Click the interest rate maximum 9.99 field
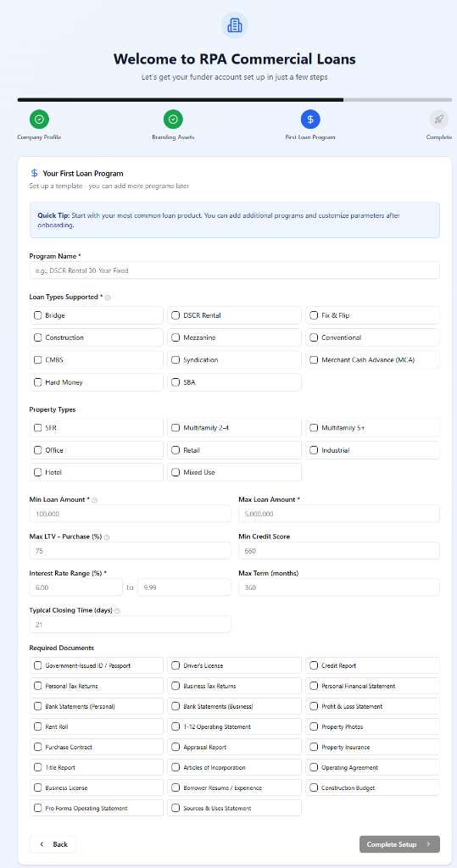The image size is (457, 868). tap(184, 587)
